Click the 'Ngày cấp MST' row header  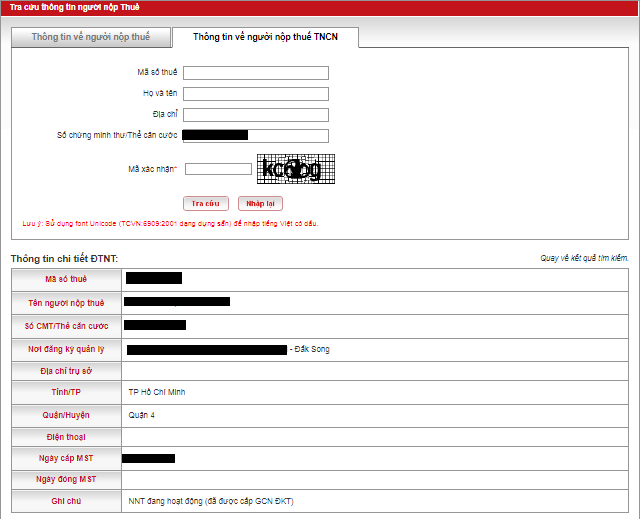(x=66, y=459)
